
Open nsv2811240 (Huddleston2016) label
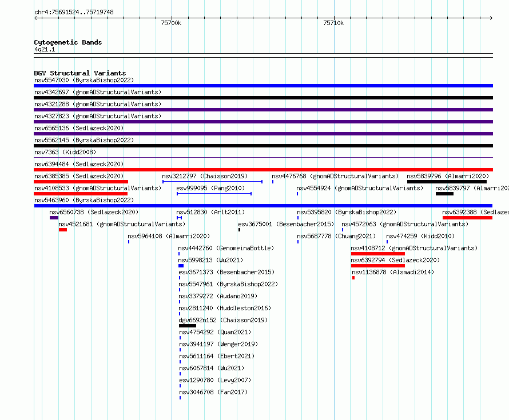[x=225, y=308]
